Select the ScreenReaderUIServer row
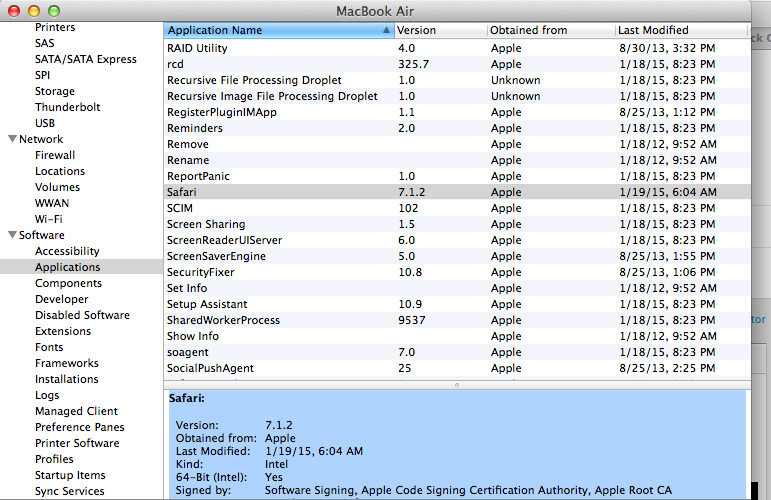Screen dimensions: 771x500 457,240
